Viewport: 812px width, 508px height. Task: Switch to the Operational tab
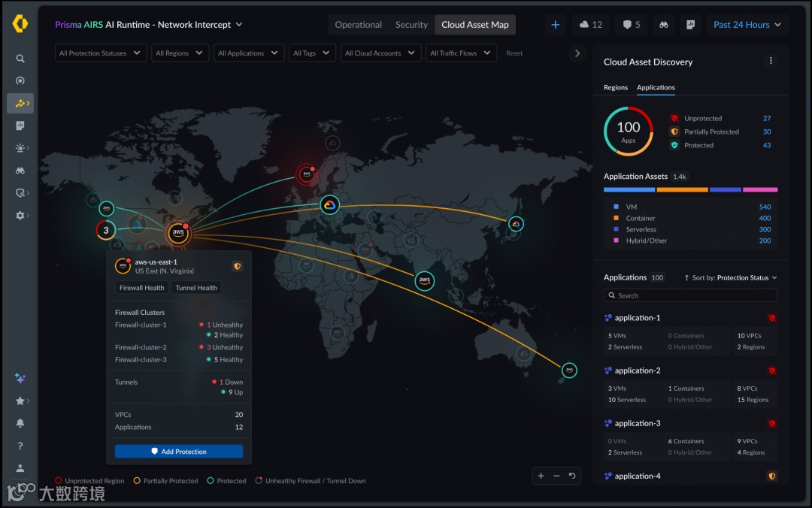[358, 24]
